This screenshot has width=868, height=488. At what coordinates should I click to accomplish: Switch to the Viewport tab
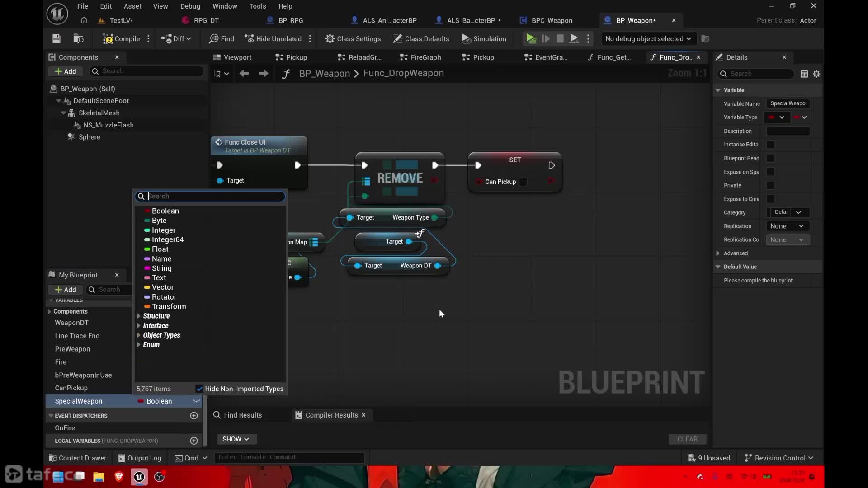point(232,57)
